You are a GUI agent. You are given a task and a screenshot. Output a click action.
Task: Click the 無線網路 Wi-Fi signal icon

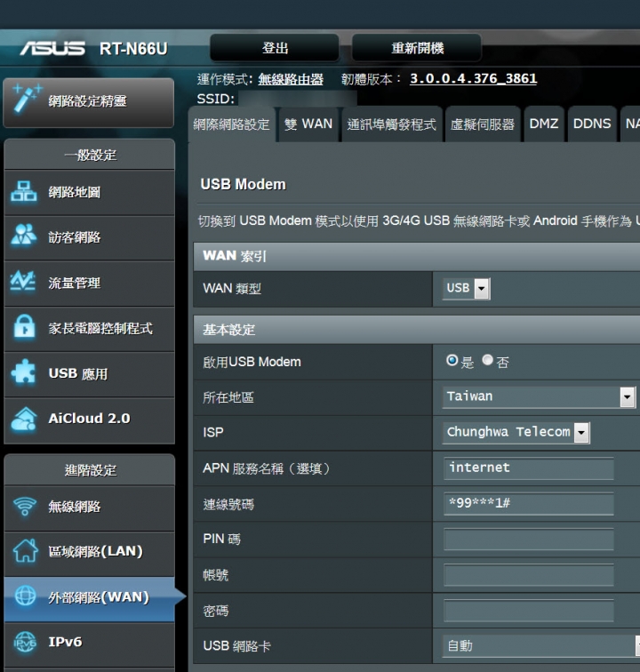click(x=25, y=506)
